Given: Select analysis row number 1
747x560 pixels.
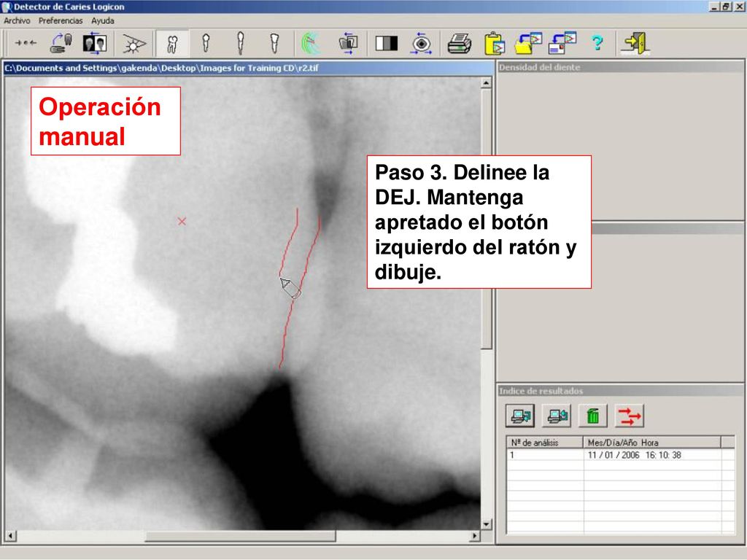Looking at the screenshot, I should click(x=620, y=455).
